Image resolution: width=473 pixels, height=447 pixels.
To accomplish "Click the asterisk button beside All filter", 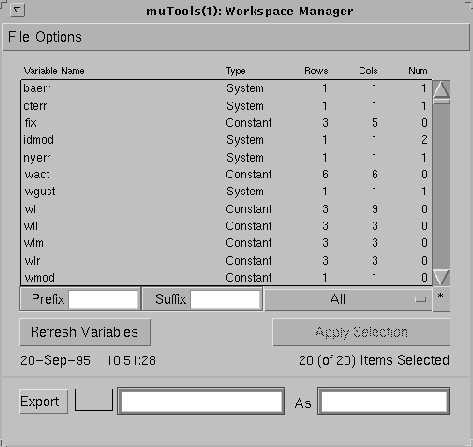I will click(441, 299).
